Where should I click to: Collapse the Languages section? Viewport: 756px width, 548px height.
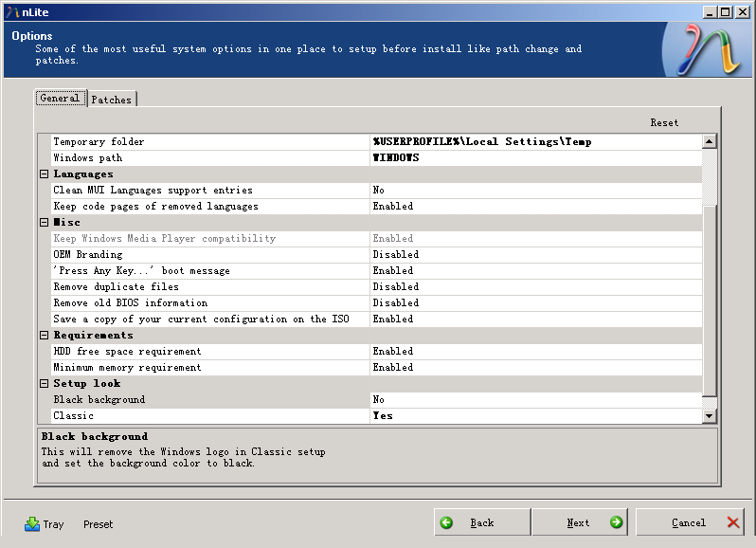[x=44, y=174]
